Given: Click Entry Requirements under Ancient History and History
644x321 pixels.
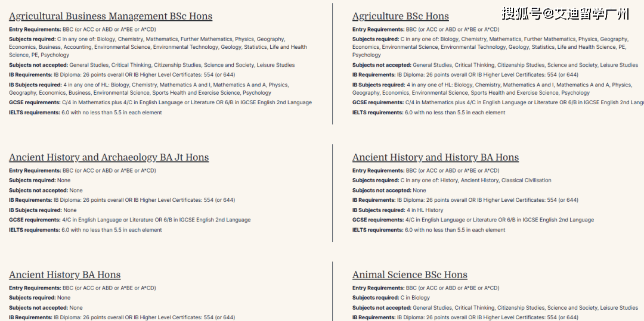Looking at the screenshot, I should [x=426, y=170].
